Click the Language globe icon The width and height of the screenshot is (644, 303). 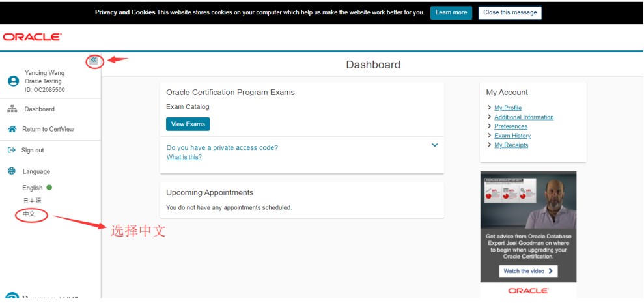[x=12, y=171]
